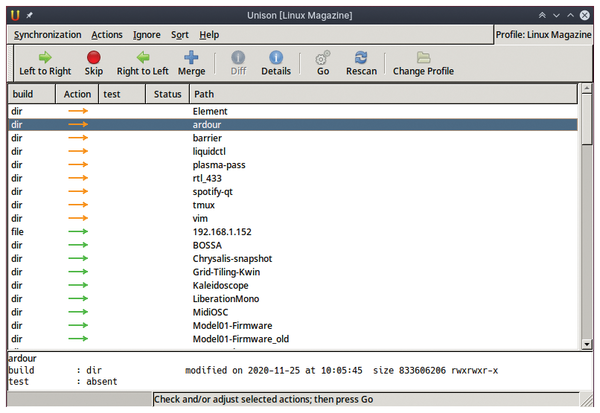This screenshot has height=413, width=600.
Task: Click the double-chevron keep-above button in title bar
Action: point(542,15)
